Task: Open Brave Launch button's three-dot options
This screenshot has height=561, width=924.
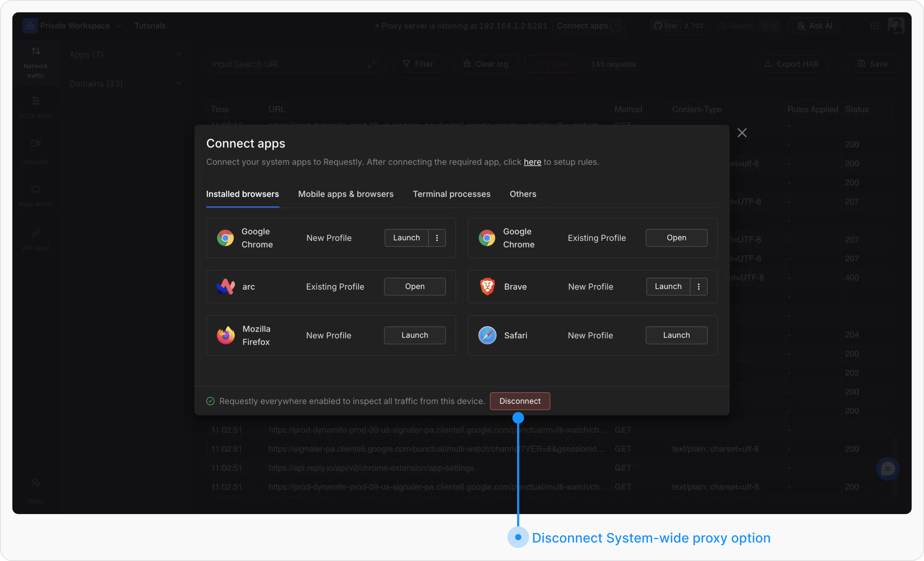Action: 698,287
